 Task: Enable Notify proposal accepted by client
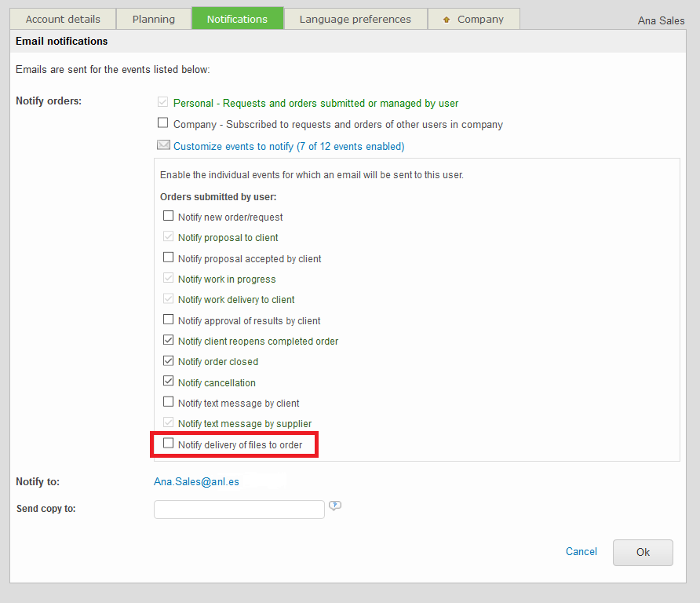[168, 258]
